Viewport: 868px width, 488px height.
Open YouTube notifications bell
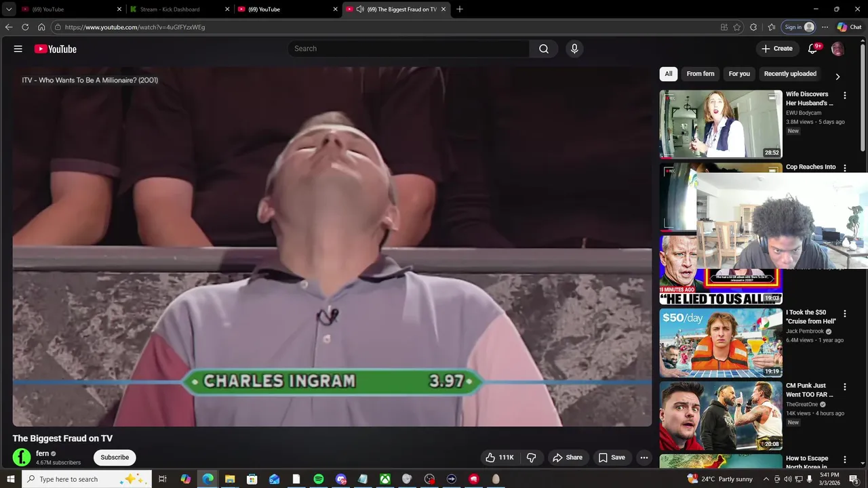[813, 49]
